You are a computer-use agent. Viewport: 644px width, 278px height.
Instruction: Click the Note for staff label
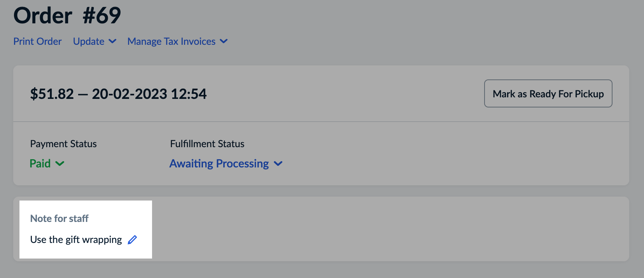(59, 218)
